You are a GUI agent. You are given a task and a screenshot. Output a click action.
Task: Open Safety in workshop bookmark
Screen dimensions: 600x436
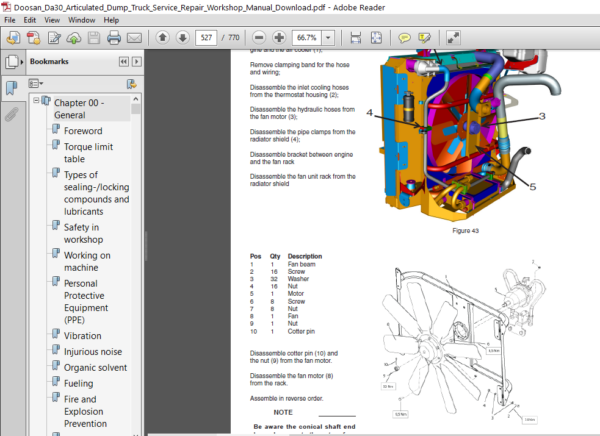coord(83,233)
